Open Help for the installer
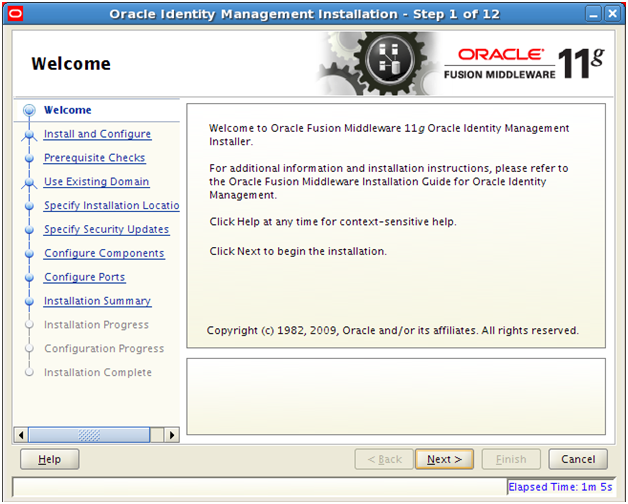628x504 pixels. [49, 459]
